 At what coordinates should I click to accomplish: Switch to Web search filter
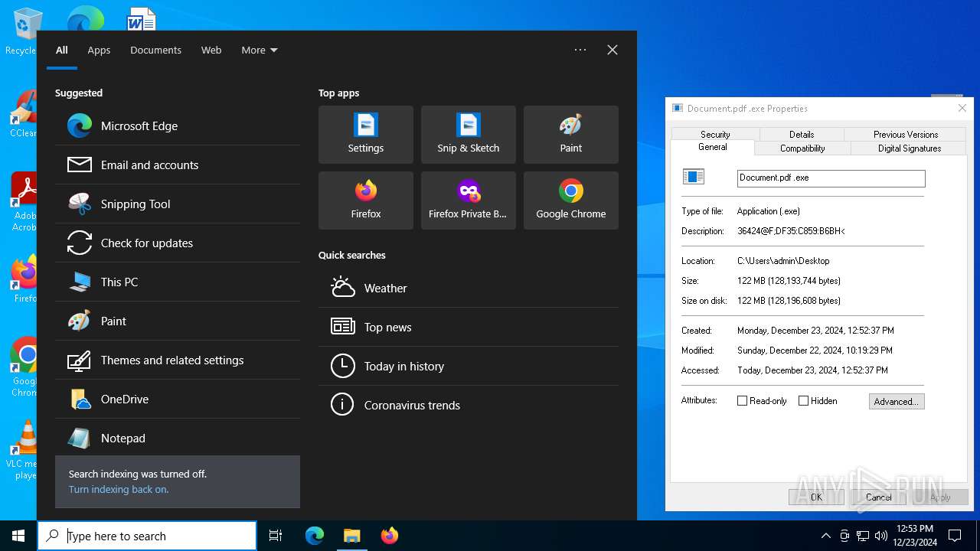coord(211,50)
